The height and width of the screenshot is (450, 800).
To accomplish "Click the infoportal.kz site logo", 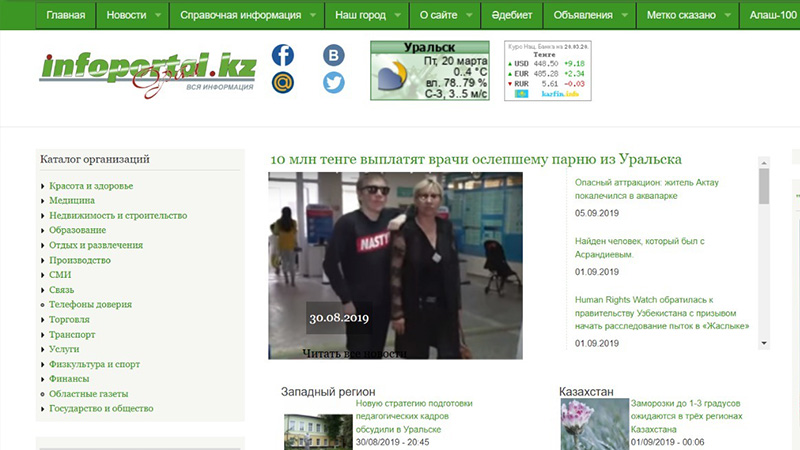I will click(148, 74).
